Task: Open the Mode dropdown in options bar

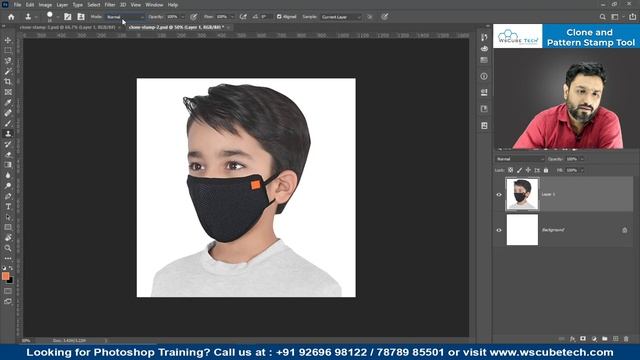Action: click(x=125, y=17)
